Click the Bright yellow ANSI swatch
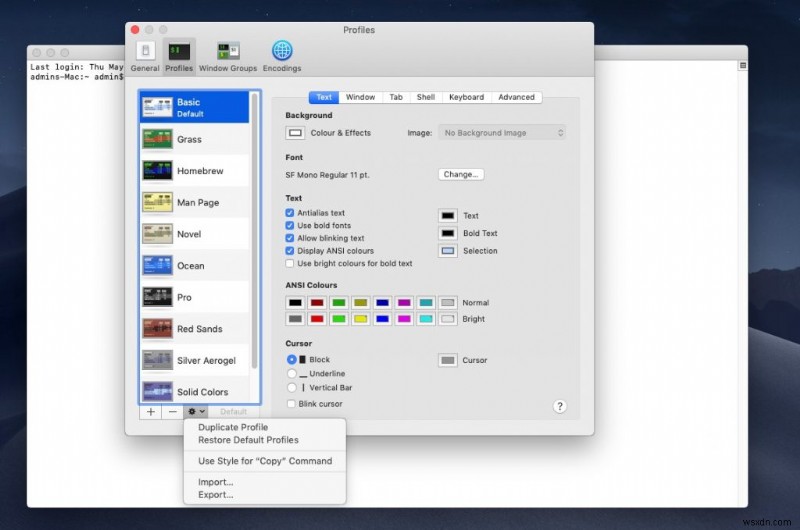 361,319
